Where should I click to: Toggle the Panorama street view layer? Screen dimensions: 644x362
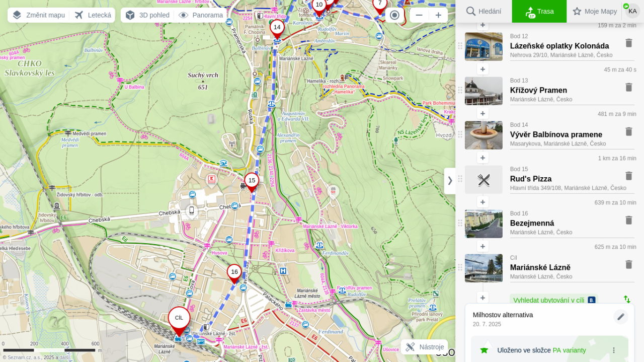201,15
